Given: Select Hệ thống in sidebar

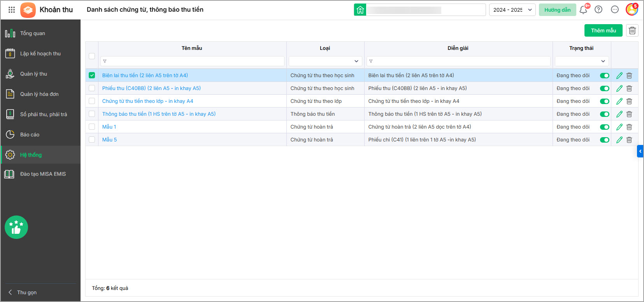Looking at the screenshot, I should pyautogui.click(x=40, y=155).
